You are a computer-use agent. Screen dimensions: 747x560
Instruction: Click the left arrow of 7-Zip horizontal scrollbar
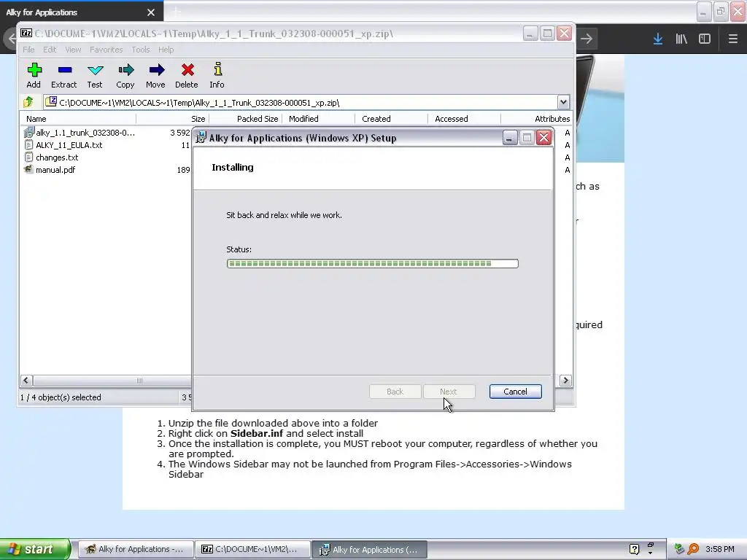click(26, 380)
